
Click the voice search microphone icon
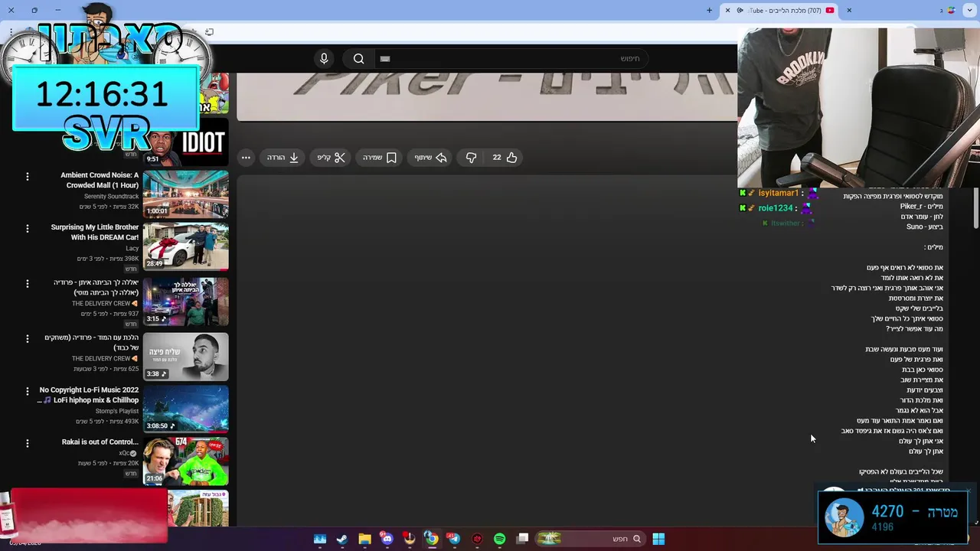click(x=324, y=59)
